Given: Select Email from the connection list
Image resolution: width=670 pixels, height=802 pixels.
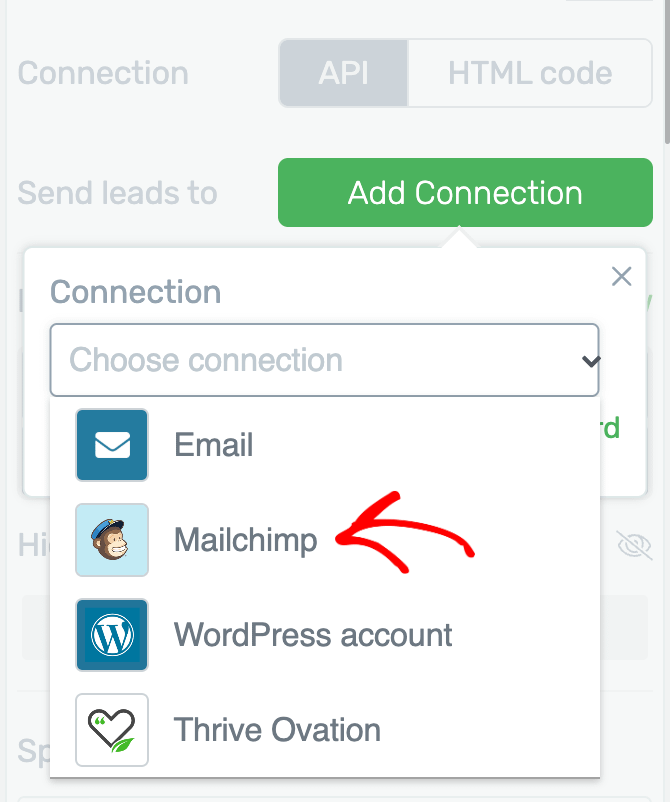Looking at the screenshot, I should (x=325, y=445).
